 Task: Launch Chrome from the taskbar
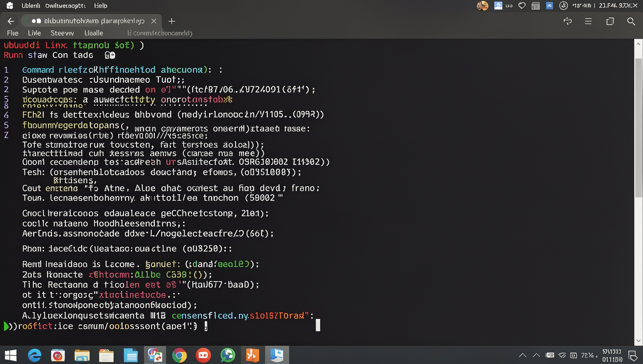[179, 356]
